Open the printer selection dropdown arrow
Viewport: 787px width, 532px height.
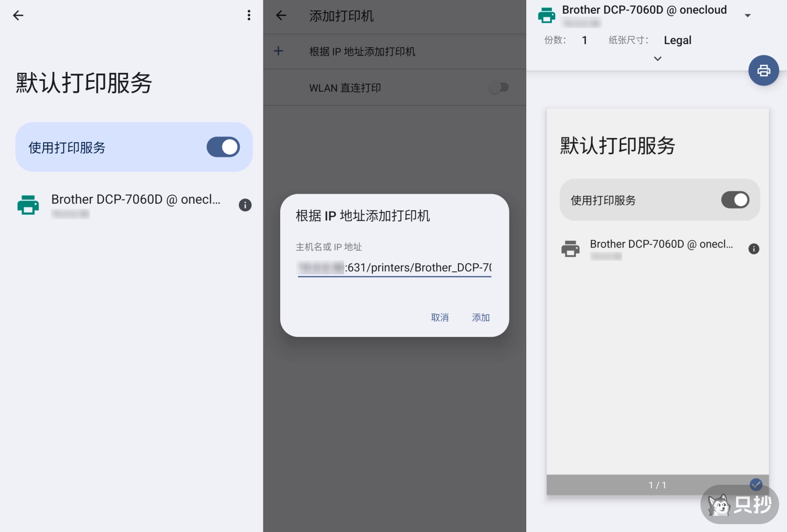(x=748, y=16)
